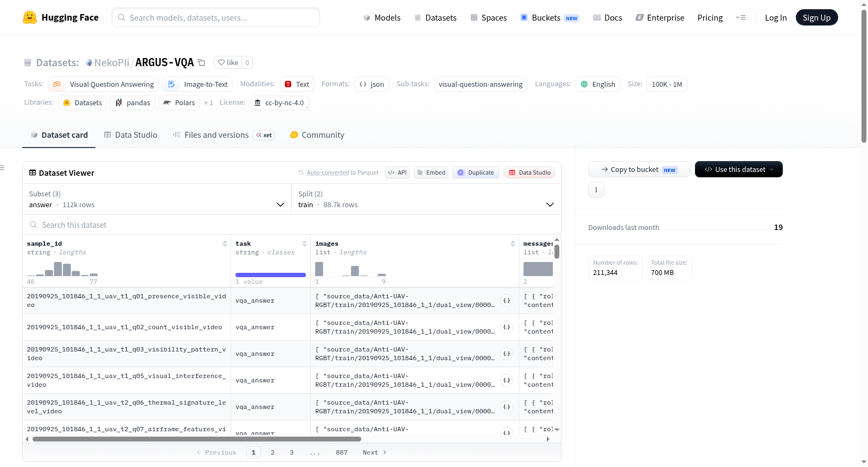This screenshot has width=868, height=467.
Task: Click the Datasets library tag
Action: coord(82,103)
